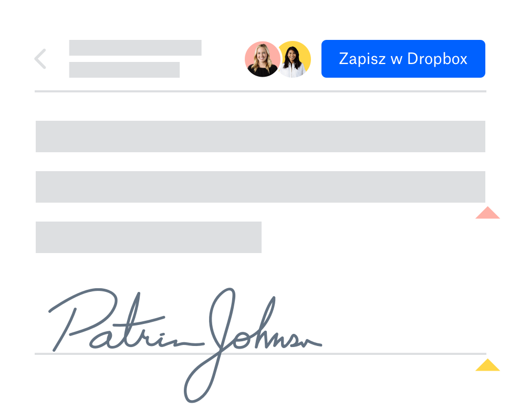520x420 pixels.
Task: Click the gray subtitle placeholder bar
Action: coord(124,70)
